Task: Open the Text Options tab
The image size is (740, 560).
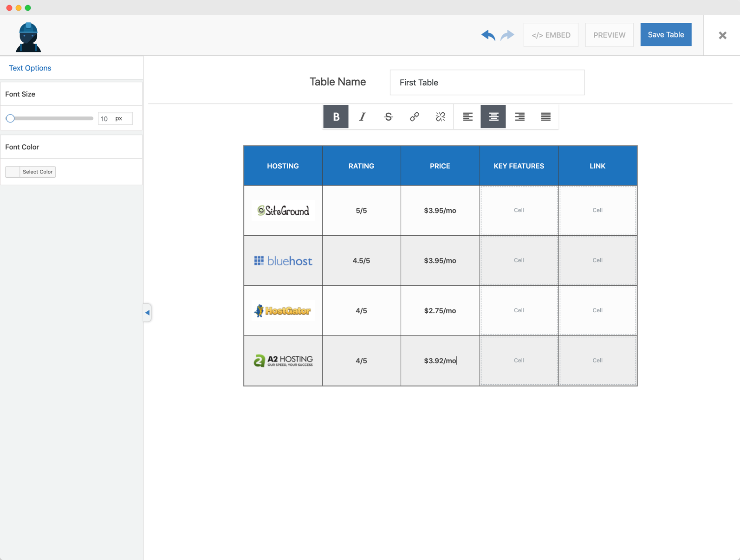Action: [30, 68]
